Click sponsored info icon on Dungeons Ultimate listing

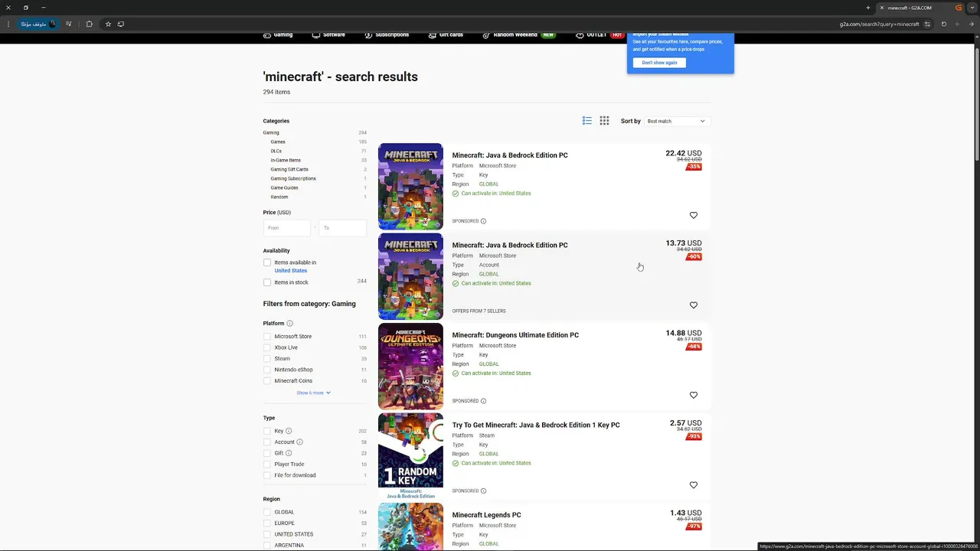[483, 401]
